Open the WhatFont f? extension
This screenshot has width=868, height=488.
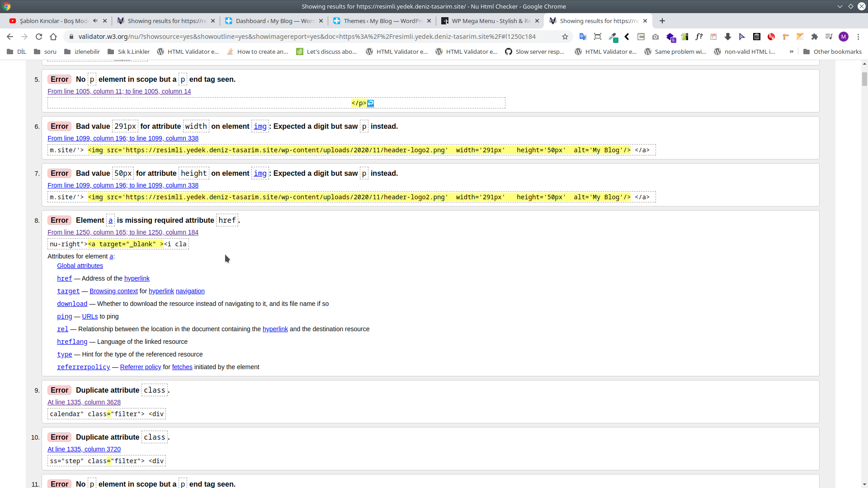coord(699,37)
